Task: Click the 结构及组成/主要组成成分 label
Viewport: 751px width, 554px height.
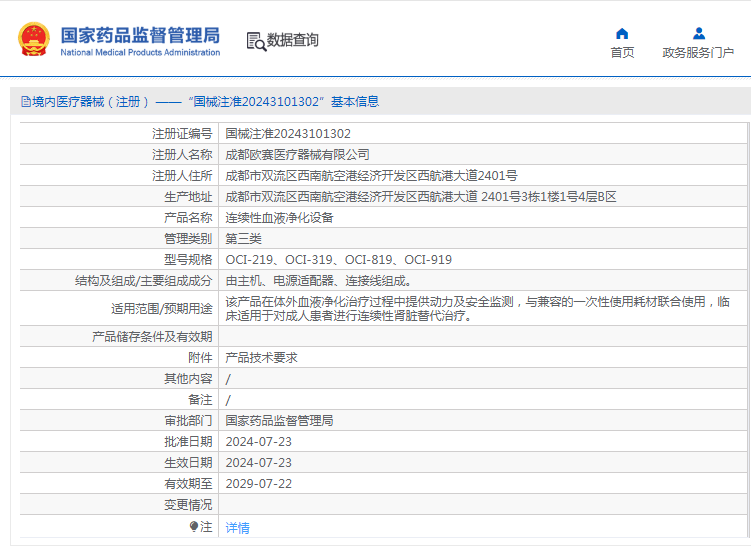Action: [144, 281]
